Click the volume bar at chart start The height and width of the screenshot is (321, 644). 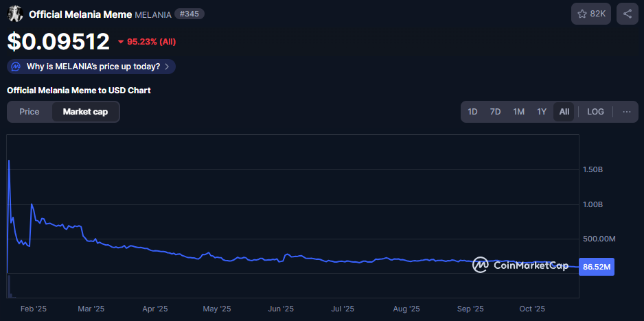9,286
